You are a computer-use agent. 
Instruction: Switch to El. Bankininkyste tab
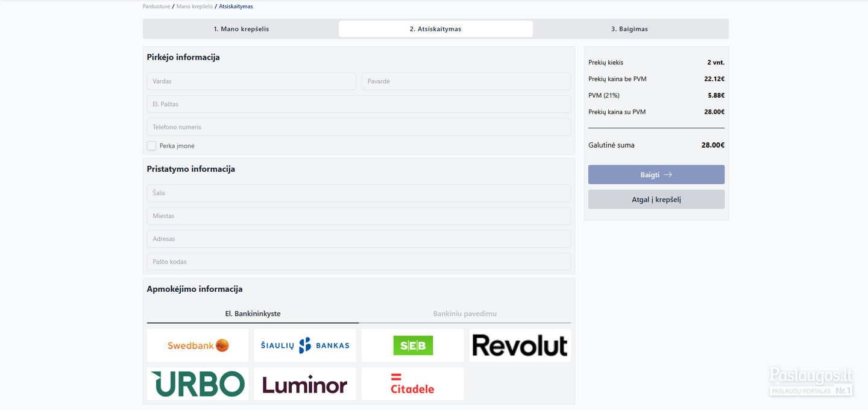pyautogui.click(x=253, y=314)
